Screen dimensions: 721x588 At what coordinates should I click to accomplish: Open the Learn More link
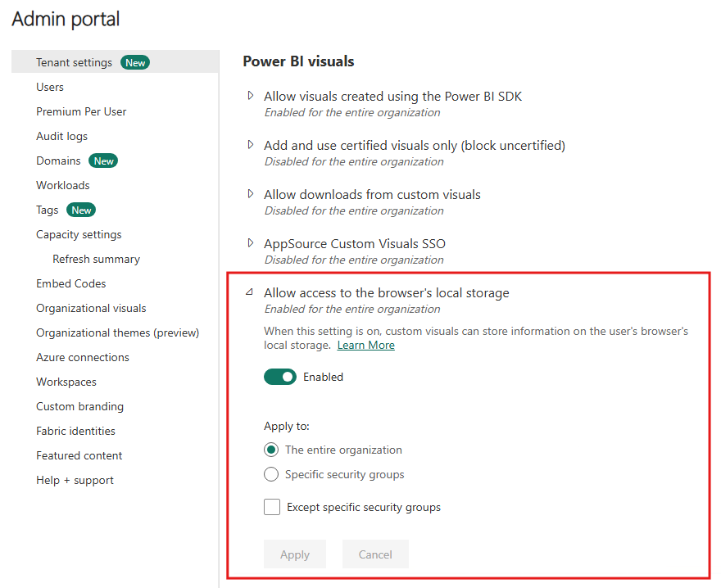[x=366, y=346]
